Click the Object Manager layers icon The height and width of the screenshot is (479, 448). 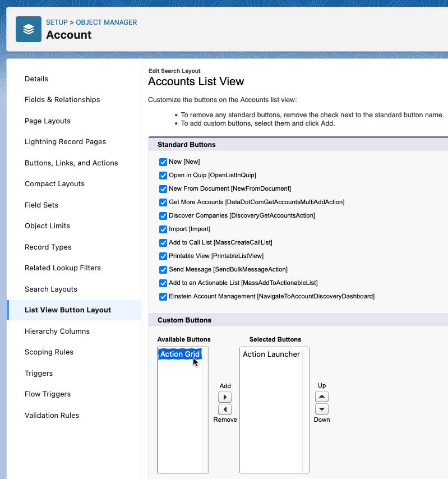click(29, 29)
